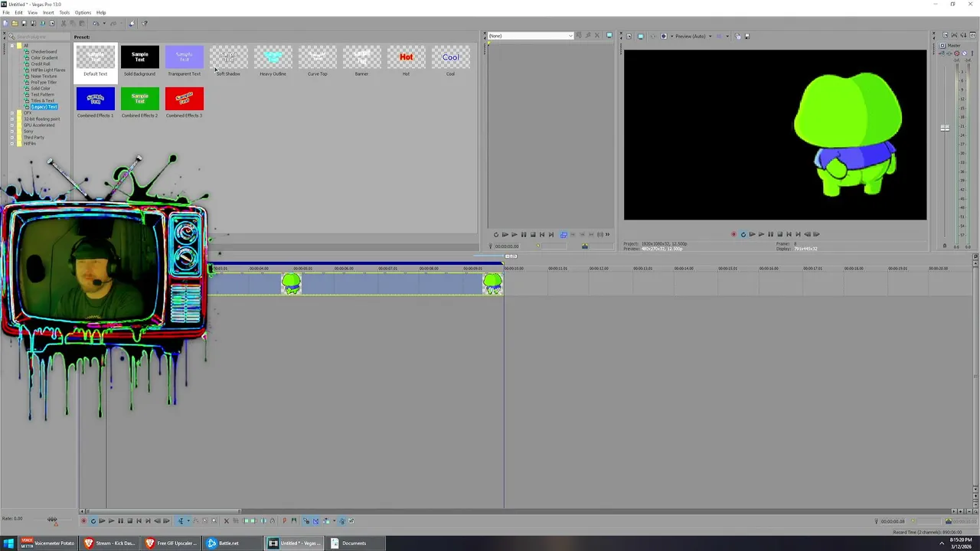Select Credit Roll generator
The image size is (980, 551).
click(41, 64)
